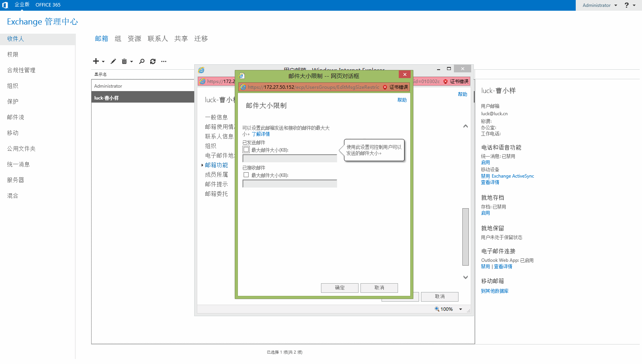
Task: Click the zoom magnifier icon beside 100%
Action: point(437,309)
